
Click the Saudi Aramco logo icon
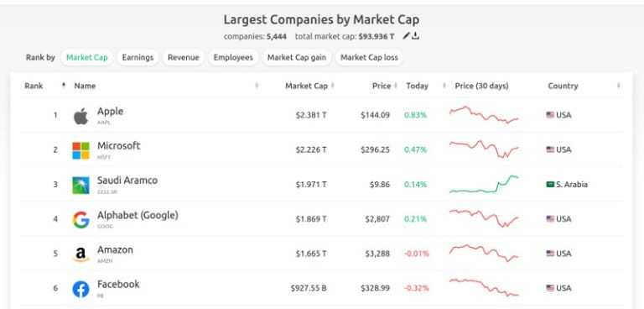point(80,186)
